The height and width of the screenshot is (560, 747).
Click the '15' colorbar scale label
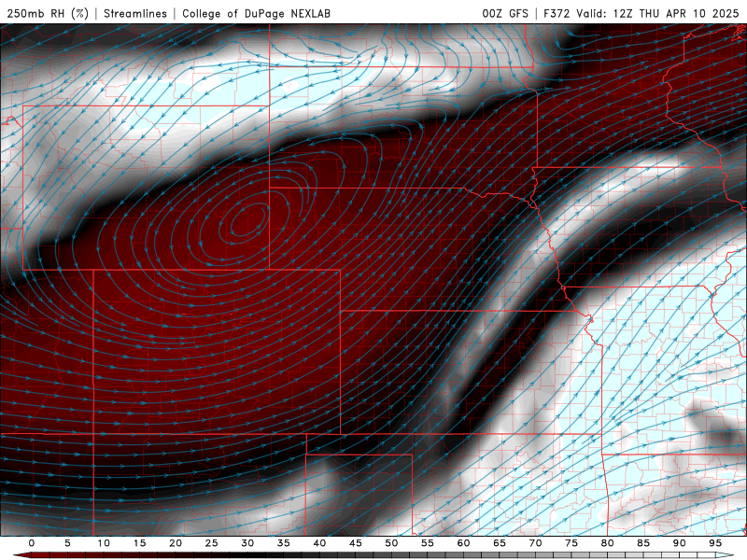(139, 543)
